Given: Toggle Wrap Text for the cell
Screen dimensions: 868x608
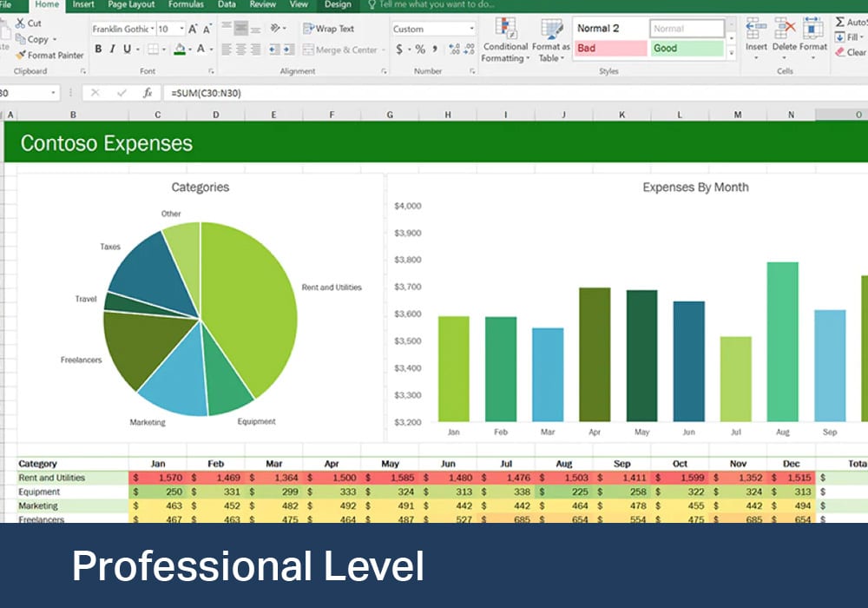Looking at the screenshot, I should pyautogui.click(x=328, y=29).
